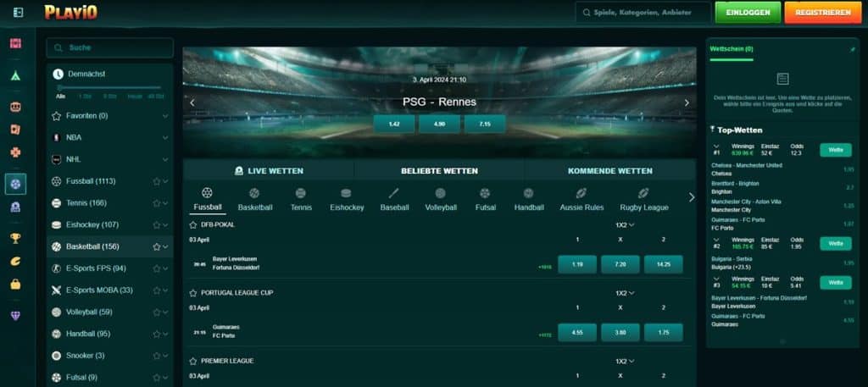Toggle favorite star for DFB-Pokal league
The width and height of the screenshot is (868, 387).
pos(194,224)
